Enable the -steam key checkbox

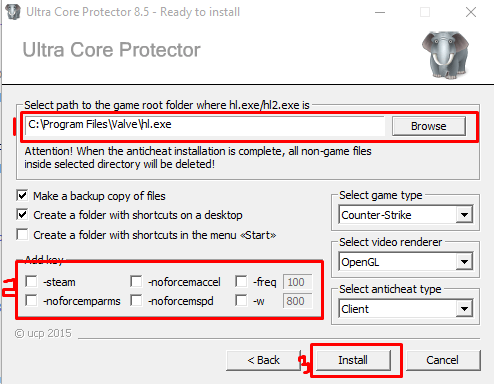coord(31,282)
